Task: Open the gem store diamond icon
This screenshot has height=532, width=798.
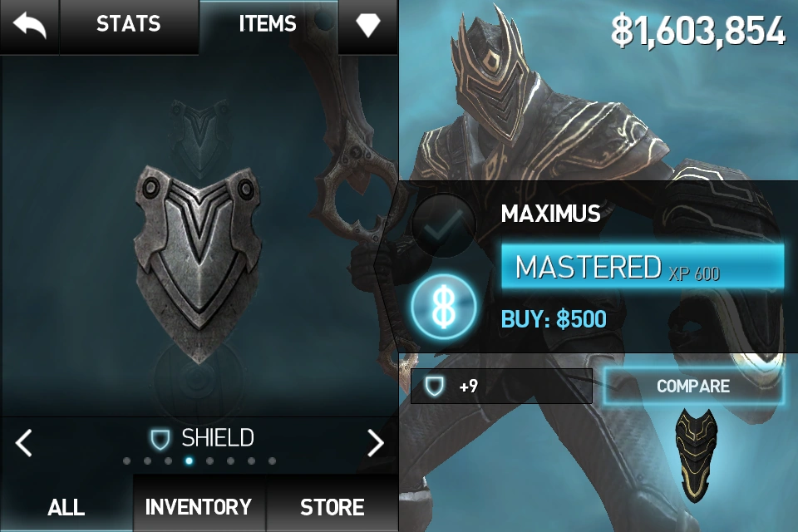Action: [x=368, y=25]
